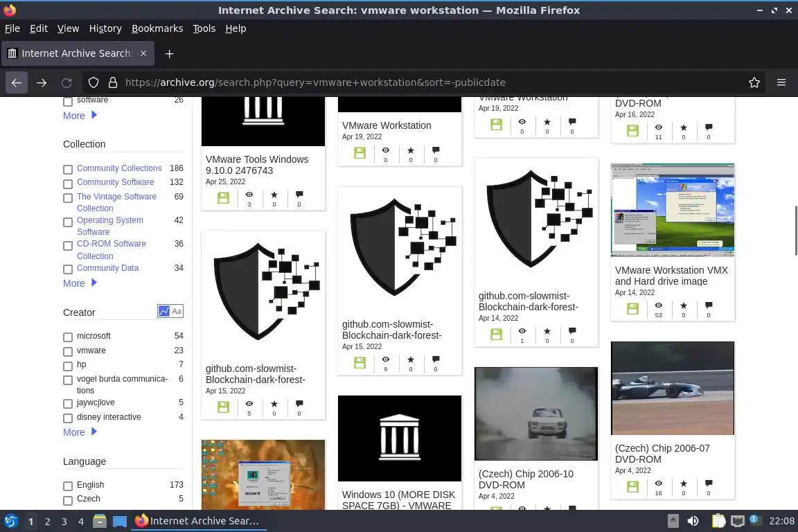Screen dimensions: 798x532
Task: View site security padlock icon
Action: (113, 82)
